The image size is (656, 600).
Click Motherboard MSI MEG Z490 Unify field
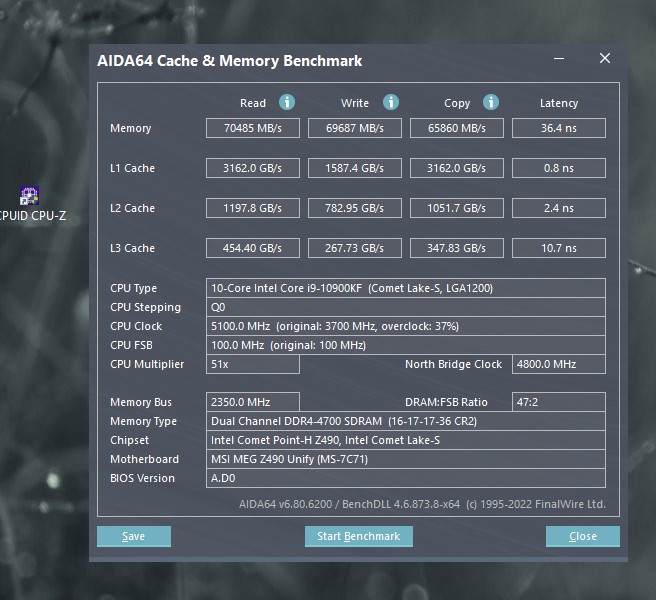click(x=406, y=459)
